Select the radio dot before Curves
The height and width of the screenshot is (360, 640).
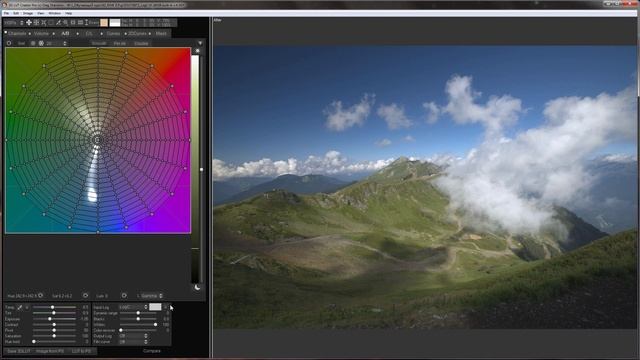click(102, 33)
